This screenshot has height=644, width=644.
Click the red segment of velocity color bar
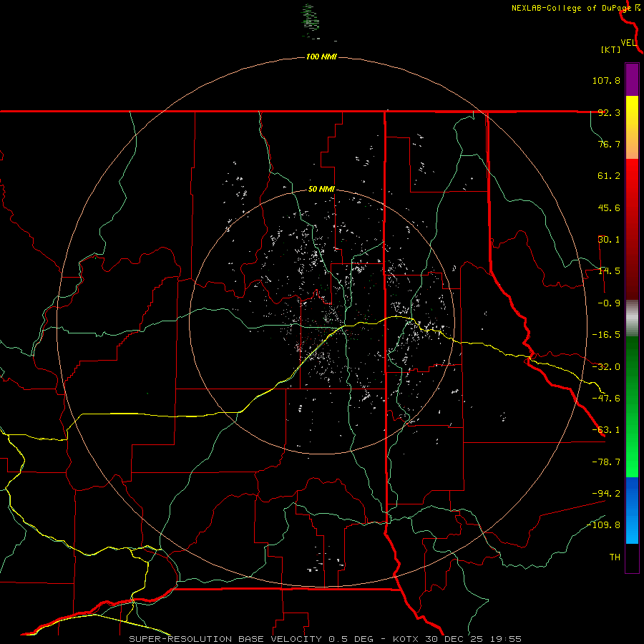pos(632,229)
